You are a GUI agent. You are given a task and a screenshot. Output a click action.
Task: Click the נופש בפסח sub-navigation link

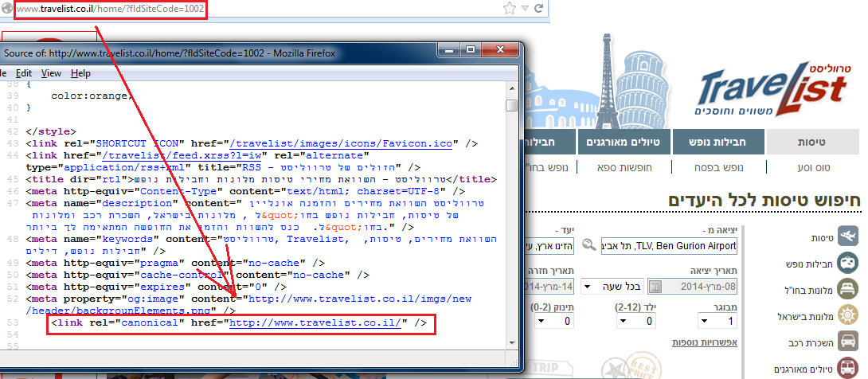(x=720, y=167)
